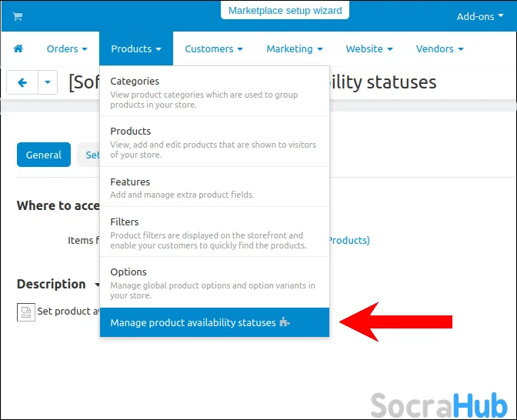Expand the Customers dropdown menu
Screen dimensions: 517x420
[x=213, y=48]
